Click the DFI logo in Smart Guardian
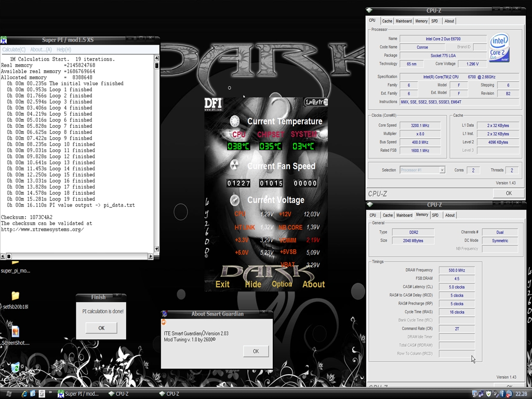The image size is (532, 399). [213, 104]
